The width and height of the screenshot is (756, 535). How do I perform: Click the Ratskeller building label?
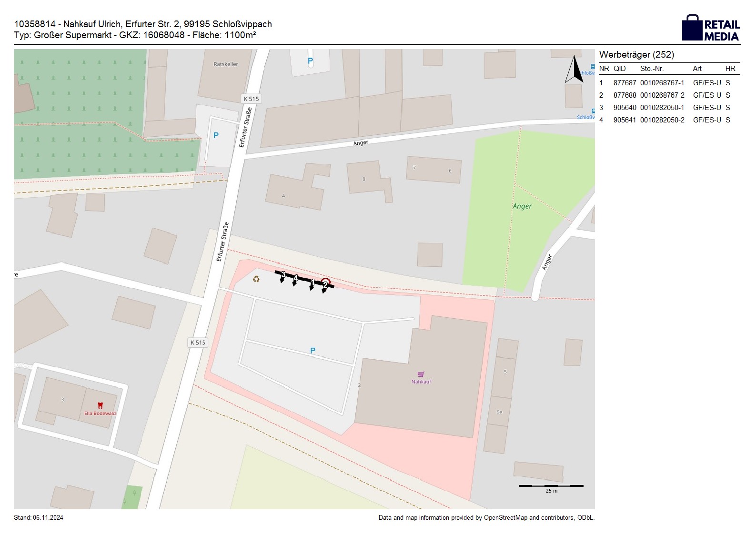click(226, 64)
